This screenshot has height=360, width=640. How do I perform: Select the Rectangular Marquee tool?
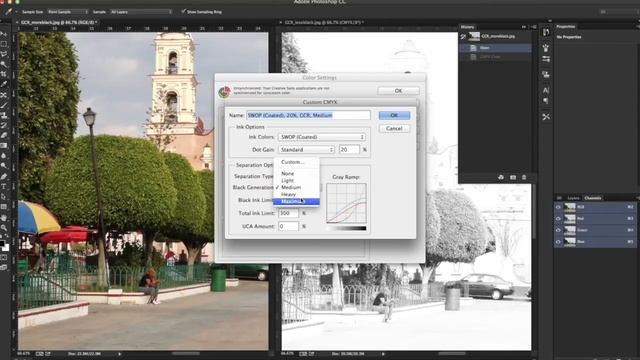pyautogui.click(x=4, y=44)
